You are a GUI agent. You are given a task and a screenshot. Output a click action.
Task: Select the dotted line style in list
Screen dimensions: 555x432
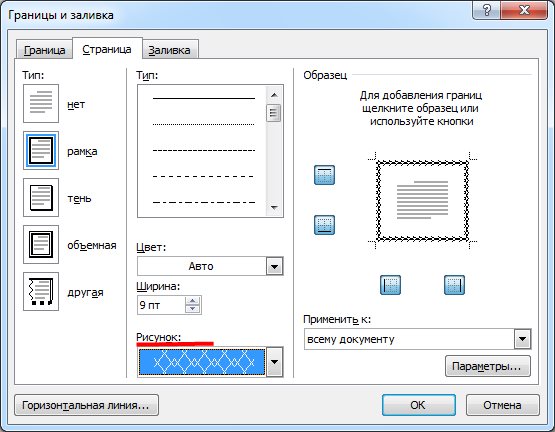tap(204, 124)
